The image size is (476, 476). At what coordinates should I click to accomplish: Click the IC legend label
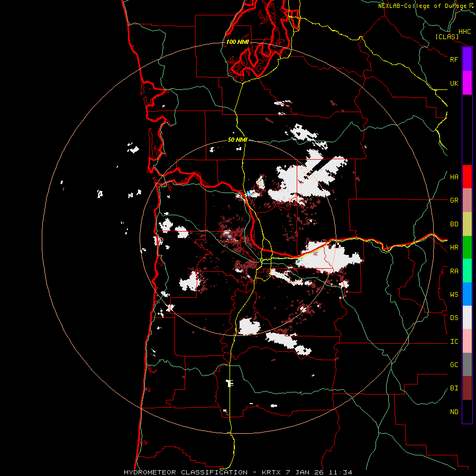pyautogui.click(x=454, y=342)
